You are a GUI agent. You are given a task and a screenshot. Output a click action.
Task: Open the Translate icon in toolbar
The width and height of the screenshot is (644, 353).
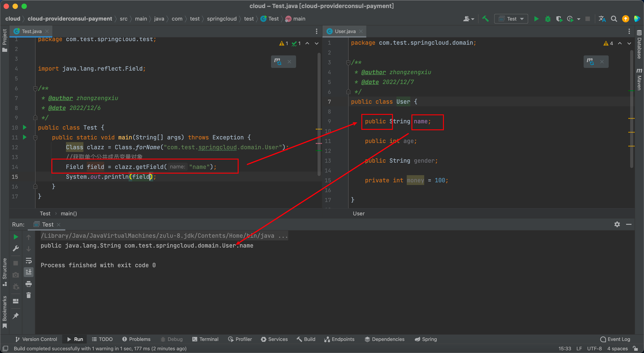click(602, 19)
